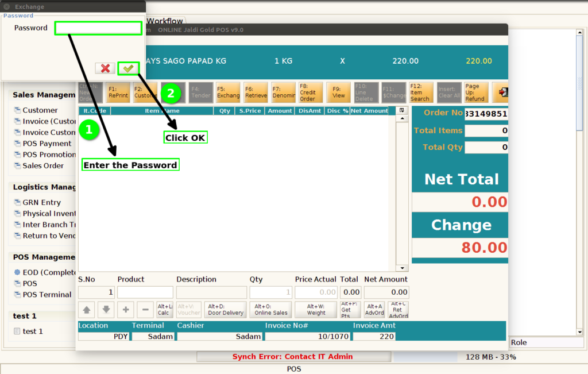Switch to the Workflow tab
Viewport: 588px width, 374px height.
pos(165,21)
